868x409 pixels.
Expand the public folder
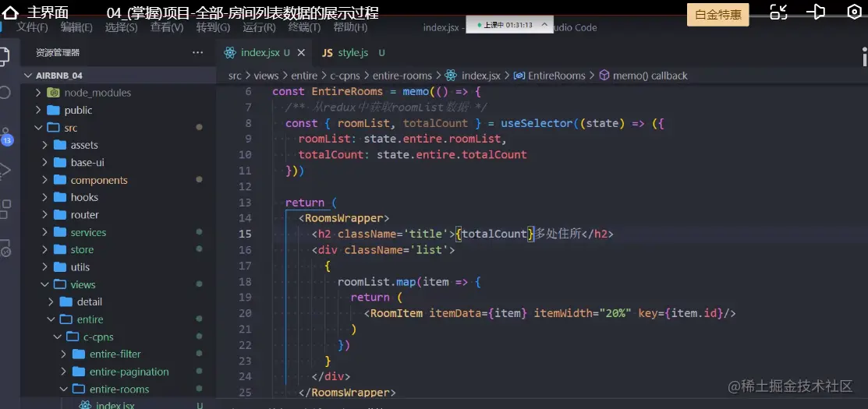(x=38, y=110)
